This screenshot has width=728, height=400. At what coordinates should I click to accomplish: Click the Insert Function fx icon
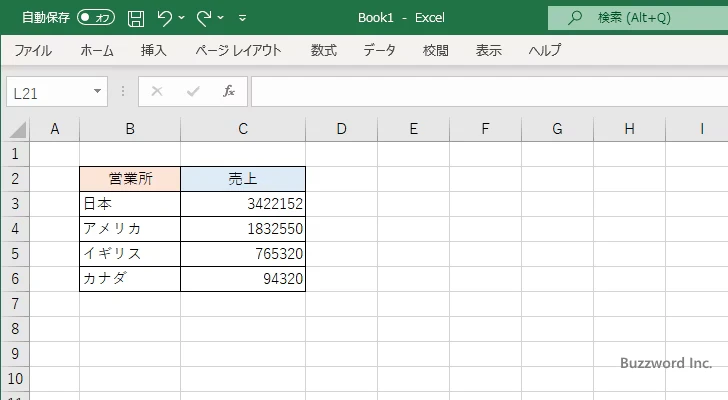pyautogui.click(x=228, y=91)
